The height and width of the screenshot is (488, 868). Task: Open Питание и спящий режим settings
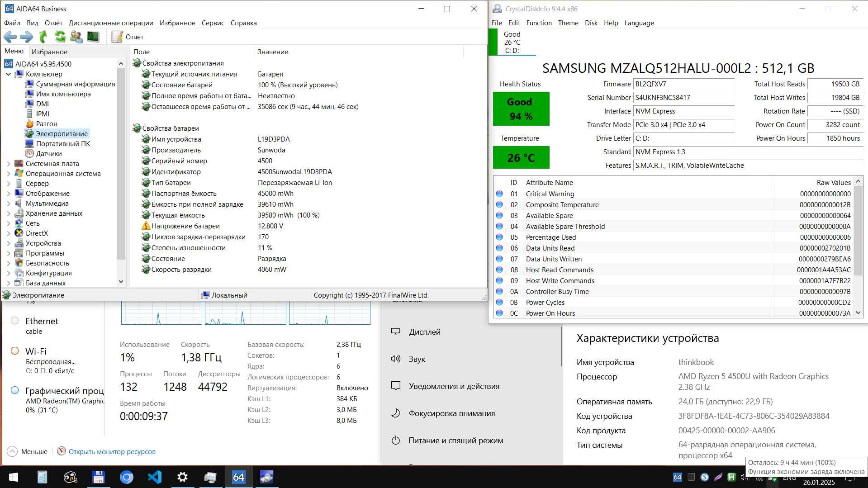(x=472, y=440)
